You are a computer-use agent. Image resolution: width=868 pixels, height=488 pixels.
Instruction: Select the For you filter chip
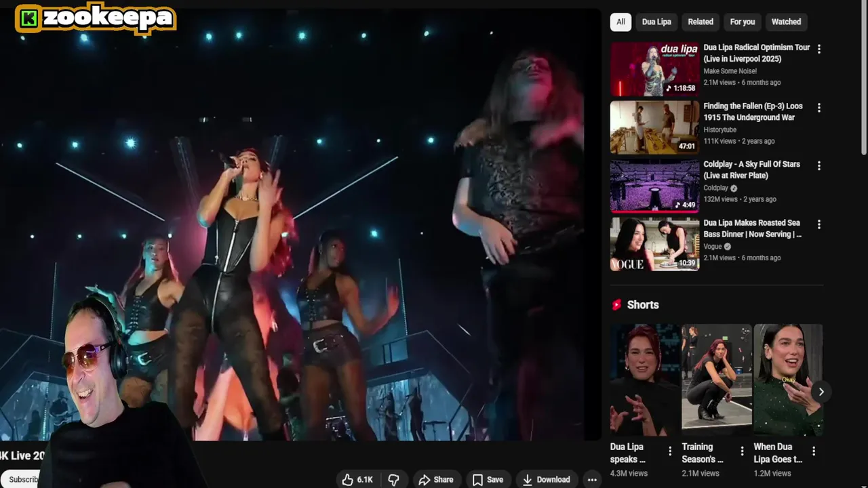coord(743,22)
